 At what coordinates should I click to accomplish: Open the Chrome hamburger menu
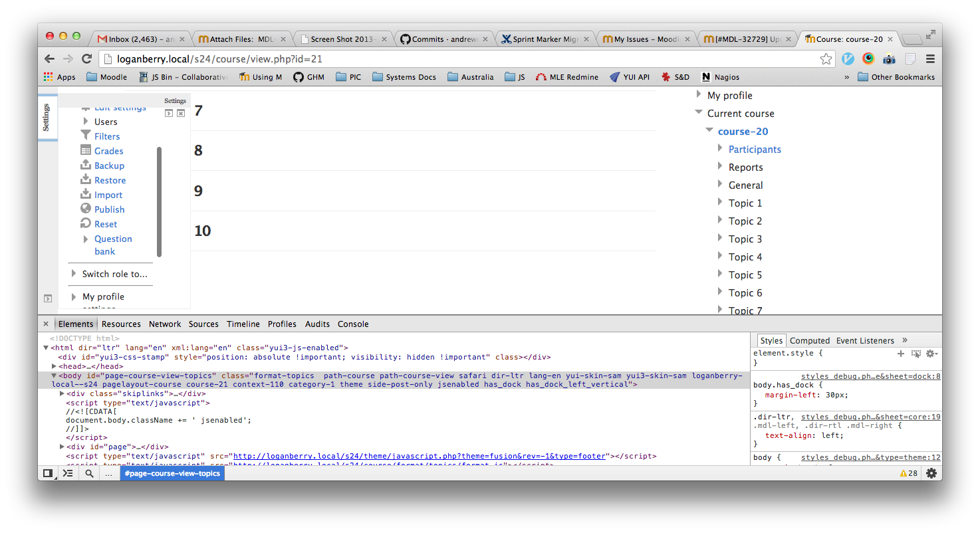(x=930, y=58)
